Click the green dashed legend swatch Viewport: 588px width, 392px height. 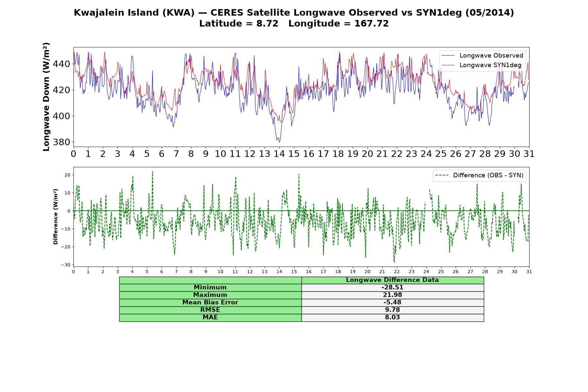pos(442,175)
